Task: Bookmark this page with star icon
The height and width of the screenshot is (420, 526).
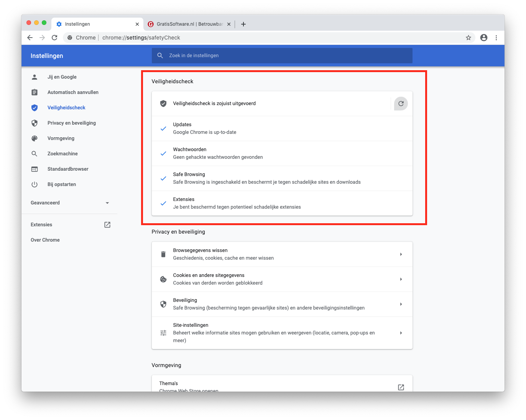Action: coord(468,38)
